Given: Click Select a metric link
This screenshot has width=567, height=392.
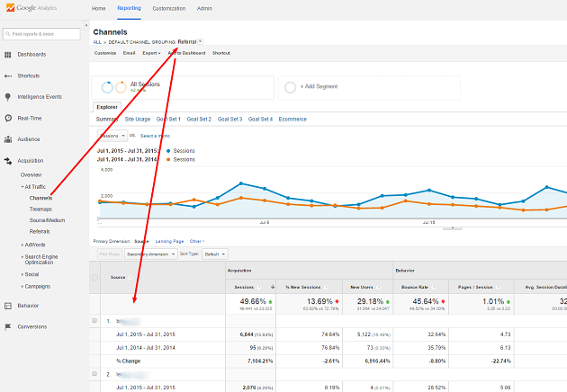Looking at the screenshot, I should 155,136.
